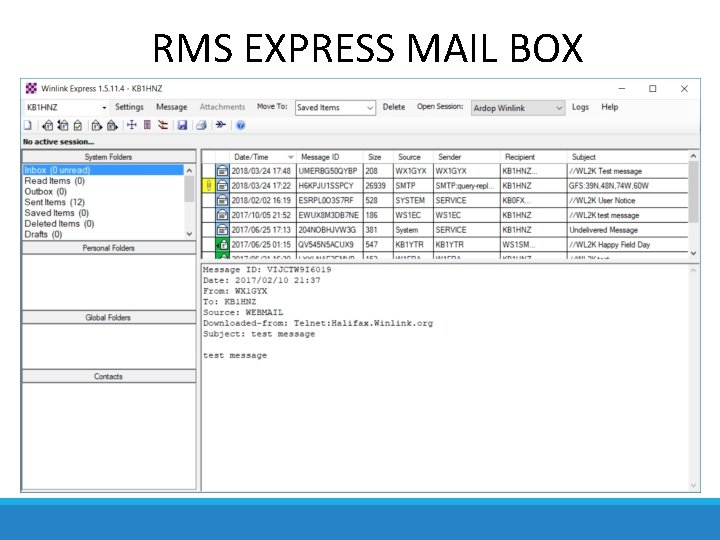Viewport: 720px width, 540px height.
Task: Click the Date/Time column sort arrow
Action: click(x=290, y=157)
